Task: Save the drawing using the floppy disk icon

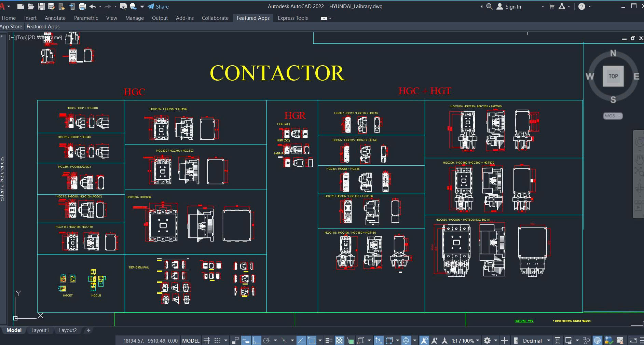Action: click(x=41, y=6)
